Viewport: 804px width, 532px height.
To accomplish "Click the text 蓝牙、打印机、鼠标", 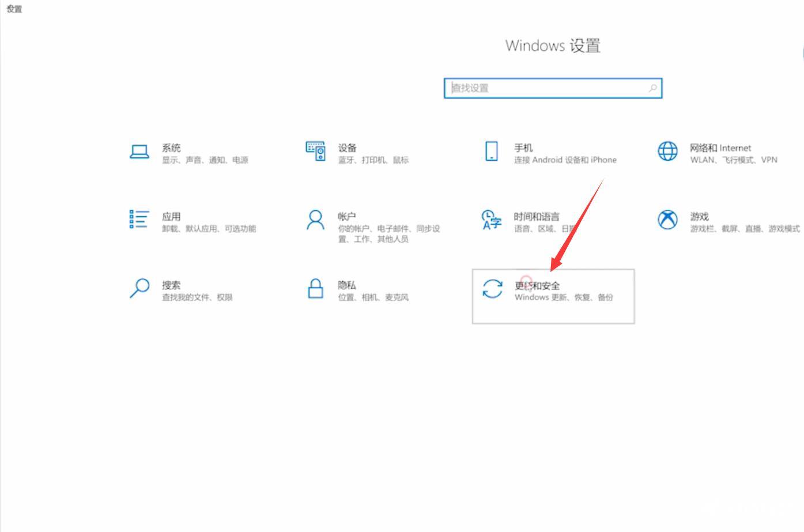I will (x=373, y=160).
